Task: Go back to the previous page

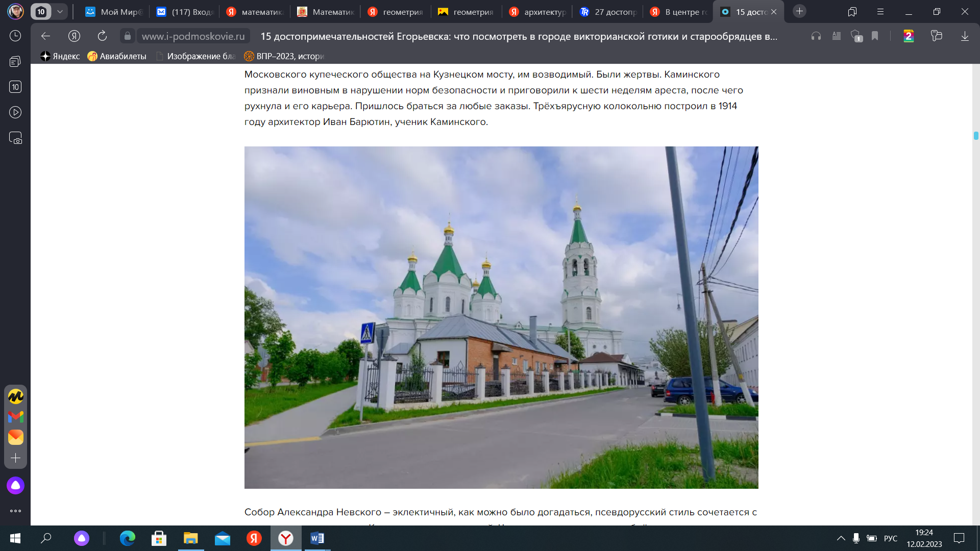Action: pos(45,36)
